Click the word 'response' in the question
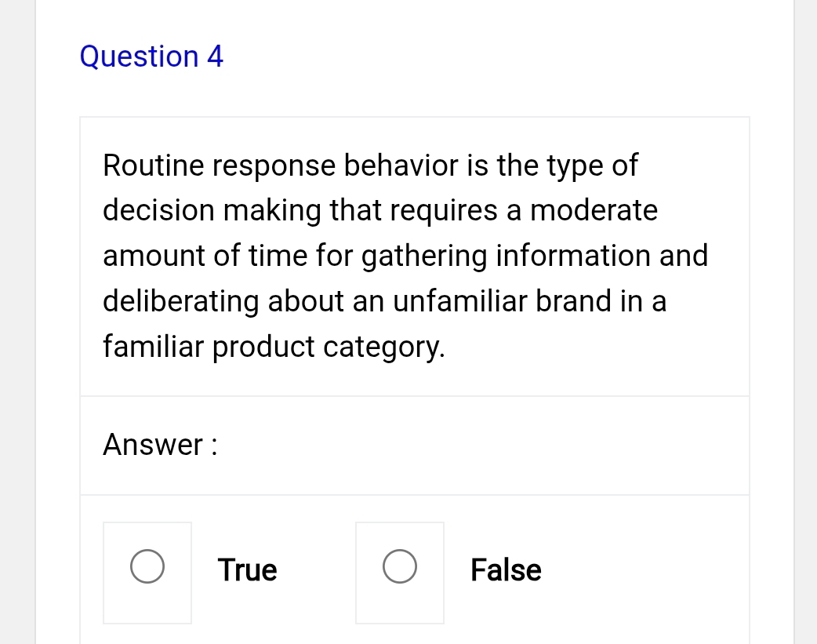Viewport: 817px width, 644px height. click(x=271, y=166)
